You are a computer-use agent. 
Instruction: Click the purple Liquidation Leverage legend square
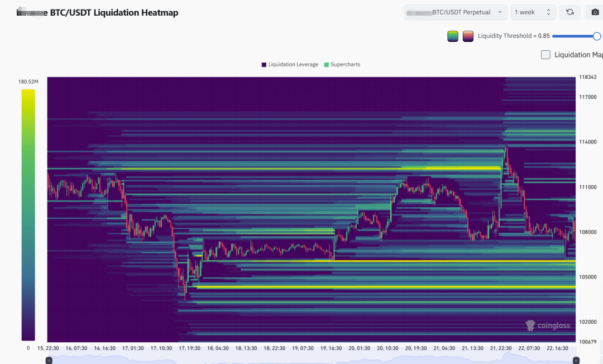click(264, 65)
